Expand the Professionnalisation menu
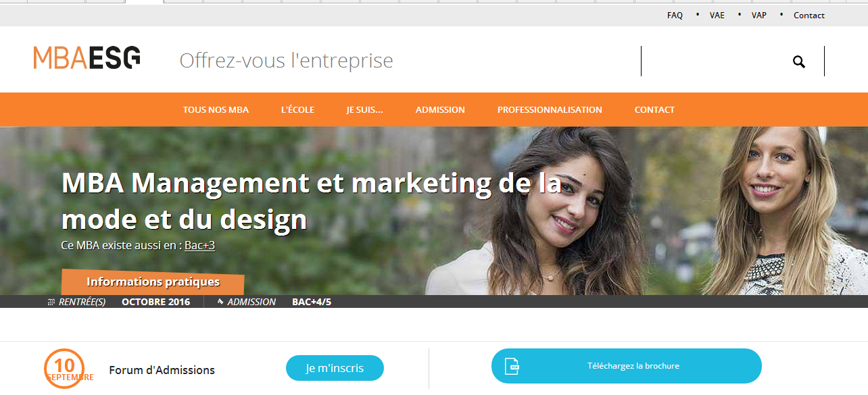The height and width of the screenshot is (395, 868). point(550,109)
